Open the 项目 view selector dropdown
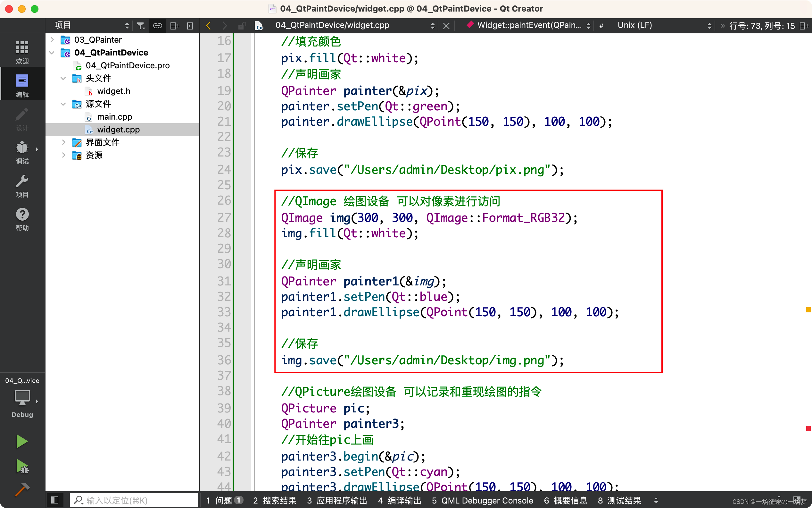Viewport: 812px width, 508px height. tap(92, 26)
